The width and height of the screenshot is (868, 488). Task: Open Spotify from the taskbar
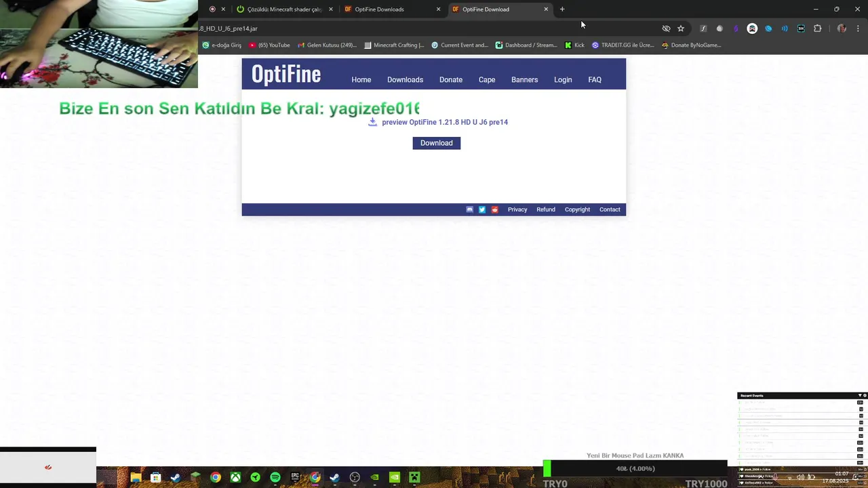coord(275,477)
